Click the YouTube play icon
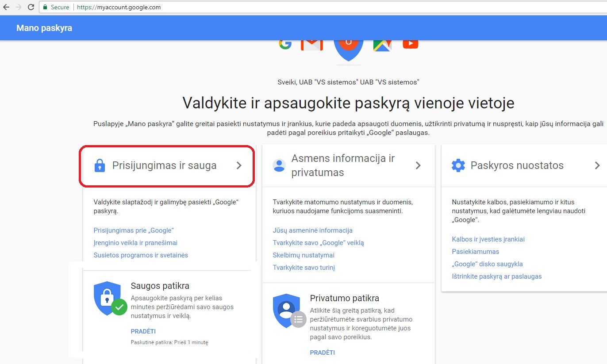The height and width of the screenshot is (364, 607). 411,44
